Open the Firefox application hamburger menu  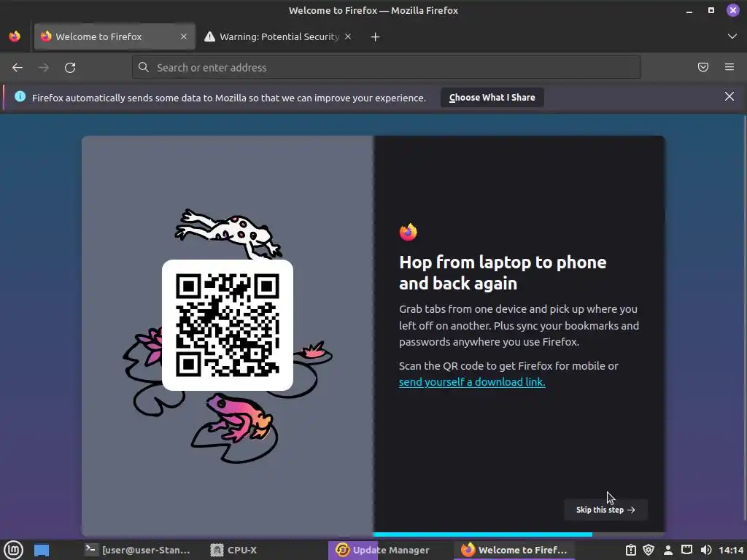point(729,68)
